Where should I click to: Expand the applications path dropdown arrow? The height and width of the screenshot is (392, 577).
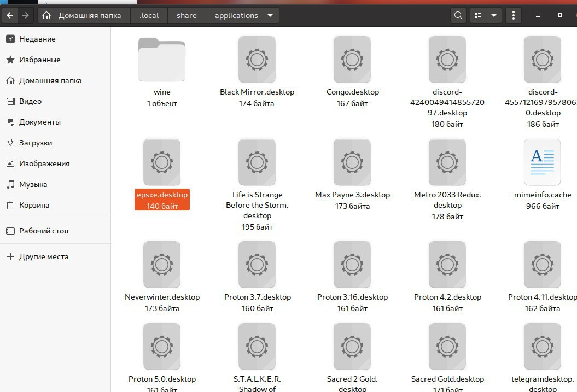click(270, 15)
